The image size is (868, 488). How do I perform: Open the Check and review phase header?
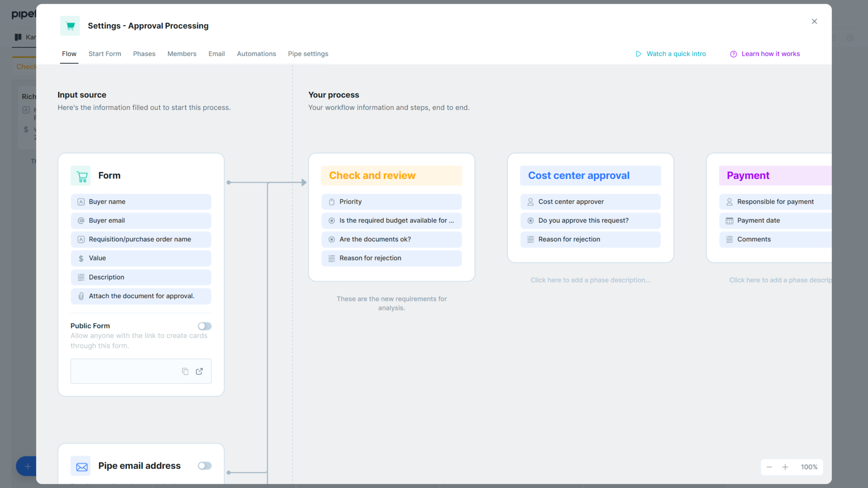pos(392,175)
